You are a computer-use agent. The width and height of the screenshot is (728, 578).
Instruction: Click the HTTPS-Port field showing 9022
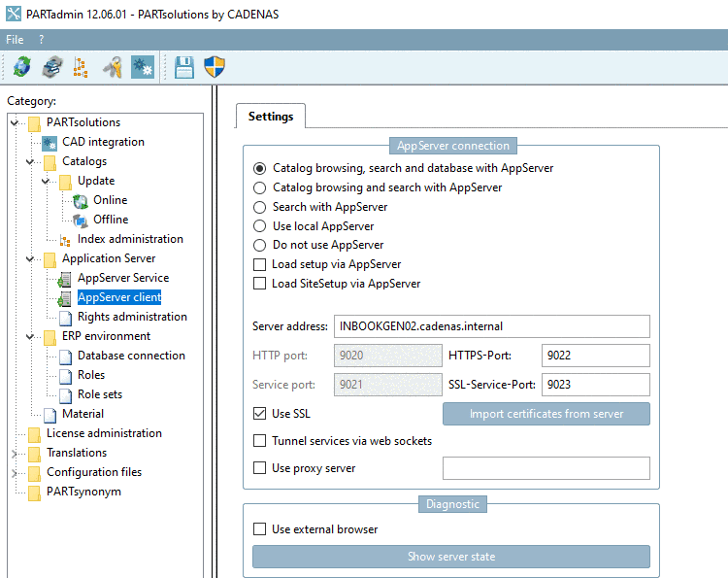click(596, 356)
